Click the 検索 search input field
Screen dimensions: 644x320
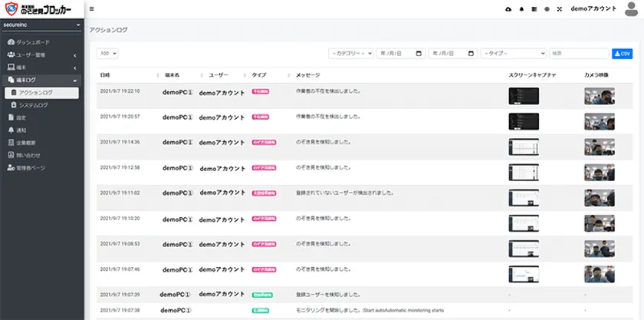[579, 54]
